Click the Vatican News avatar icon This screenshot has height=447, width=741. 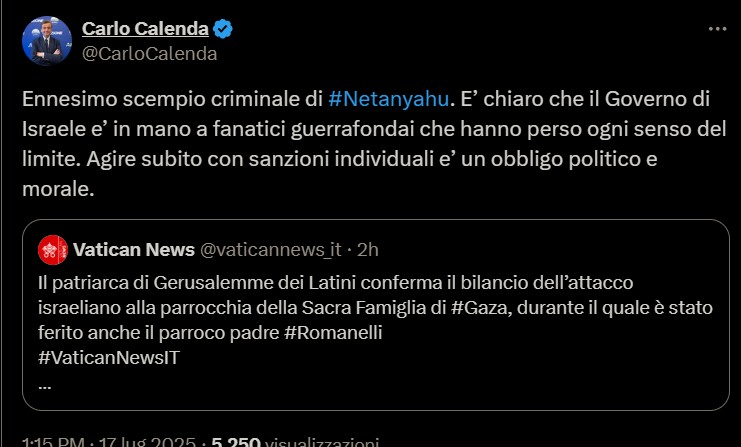coord(53,248)
